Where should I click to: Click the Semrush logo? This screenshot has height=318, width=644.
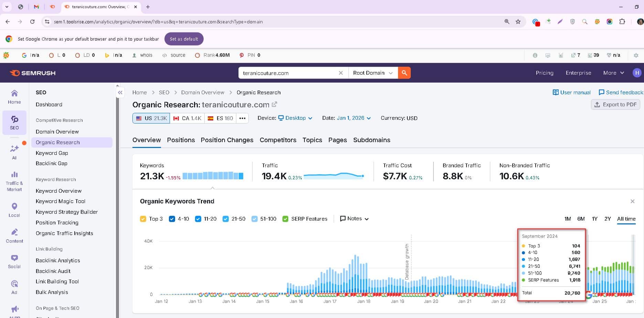click(33, 73)
